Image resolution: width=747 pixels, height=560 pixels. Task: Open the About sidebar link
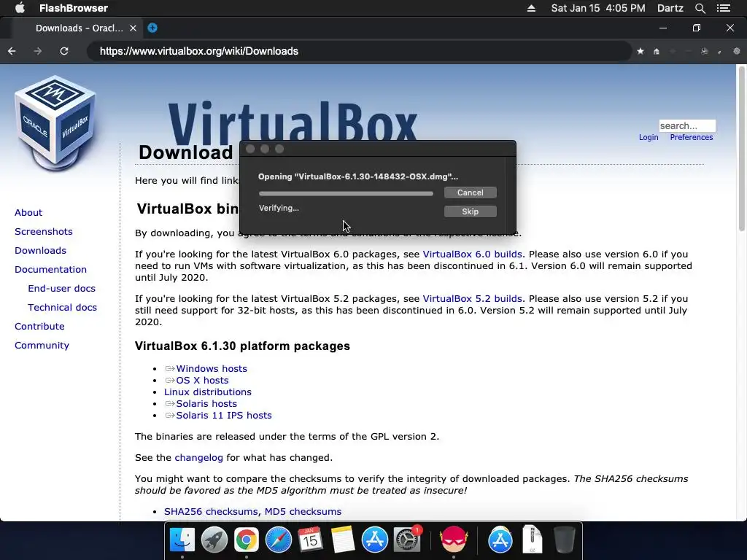coord(28,212)
